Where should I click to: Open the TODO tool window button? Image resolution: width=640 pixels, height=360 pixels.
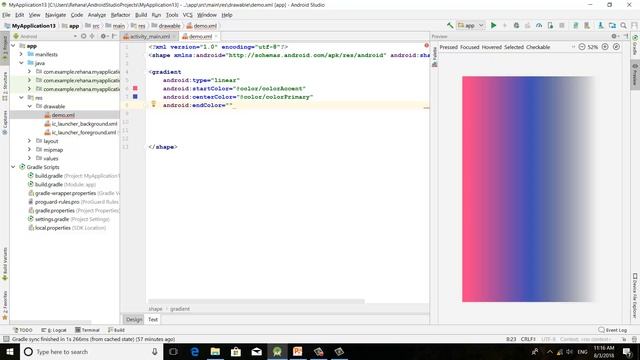click(x=22, y=330)
